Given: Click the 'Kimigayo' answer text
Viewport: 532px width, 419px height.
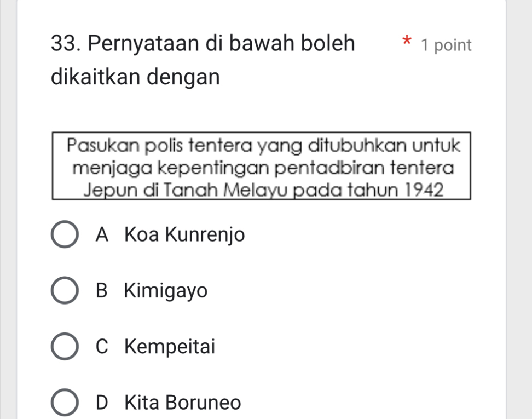Looking at the screenshot, I should coord(166,290).
